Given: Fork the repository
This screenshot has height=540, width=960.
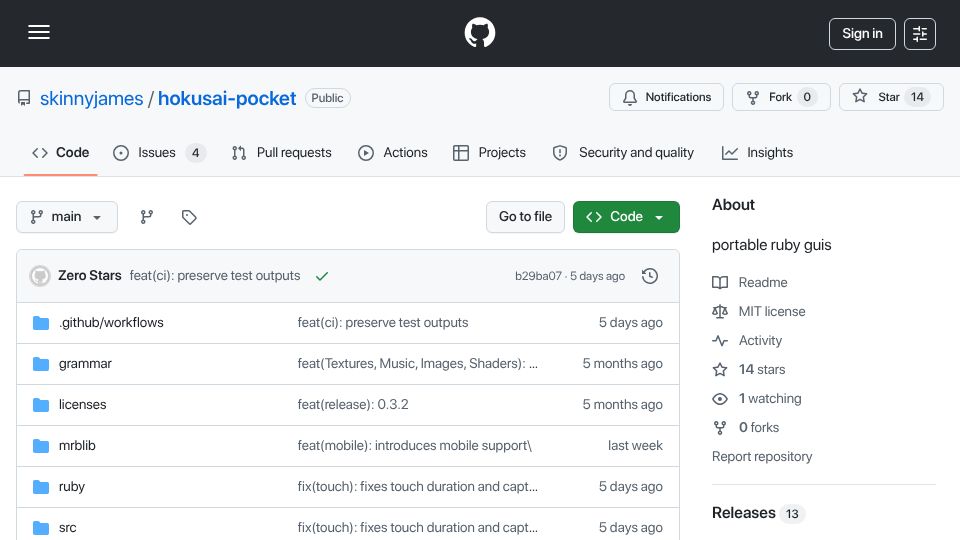Looking at the screenshot, I should [781, 97].
